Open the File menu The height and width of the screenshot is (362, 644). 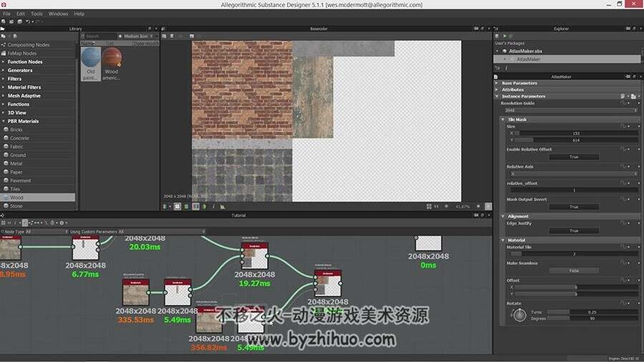pyautogui.click(x=7, y=14)
